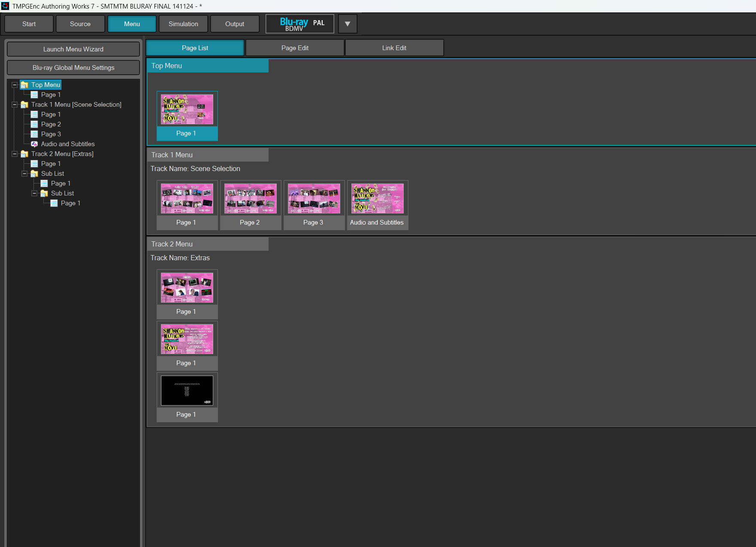The height and width of the screenshot is (547, 756).
Task: Click the Page 3 icon under Track 1 Menu
Action: (34, 134)
